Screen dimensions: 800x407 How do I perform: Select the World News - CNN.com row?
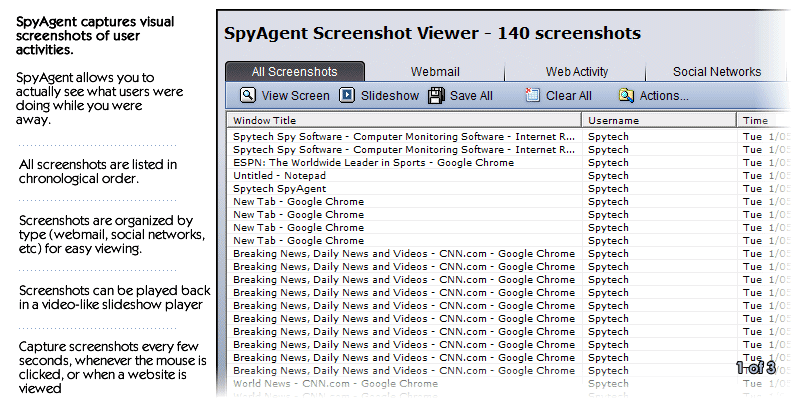pos(510,384)
